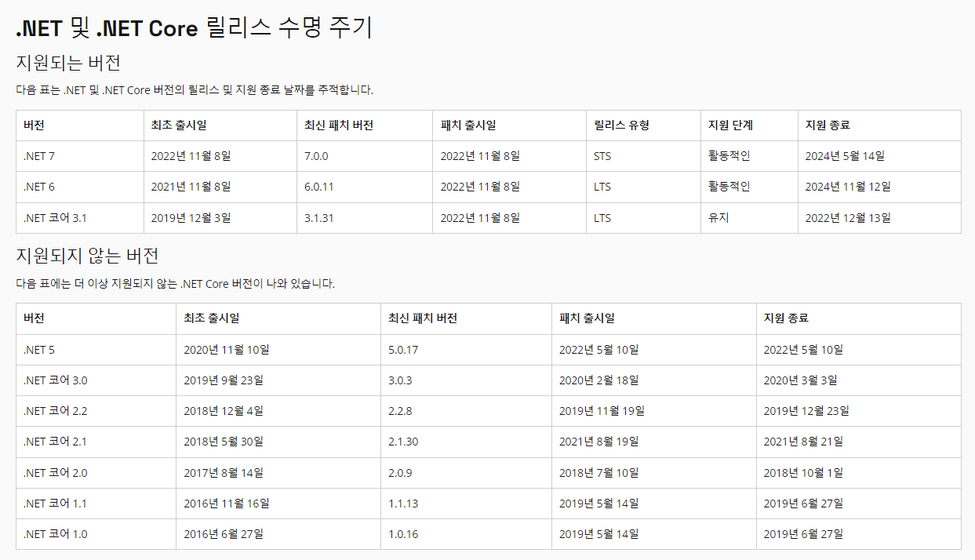Screen dimensions: 975x560
Task: Click the sentence '다음 표는 .NET 및 .NET Core 버전의...'
Action: [195, 90]
